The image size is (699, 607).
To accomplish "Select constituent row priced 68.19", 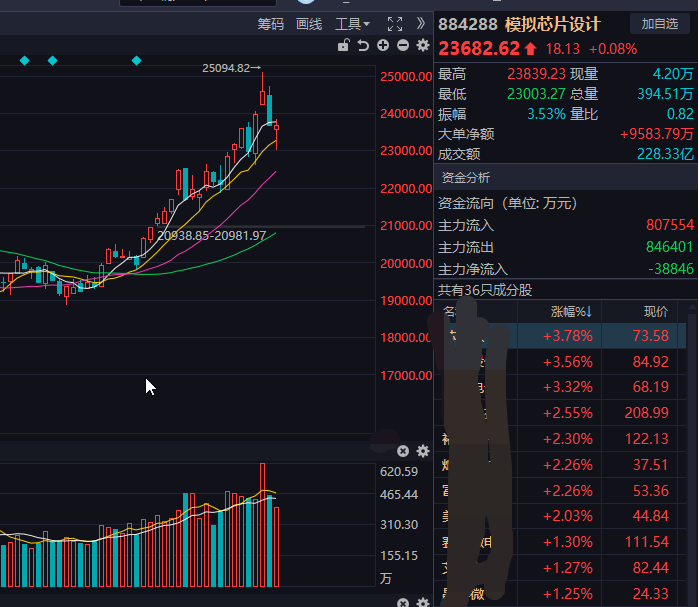I will tap(560, 387).
